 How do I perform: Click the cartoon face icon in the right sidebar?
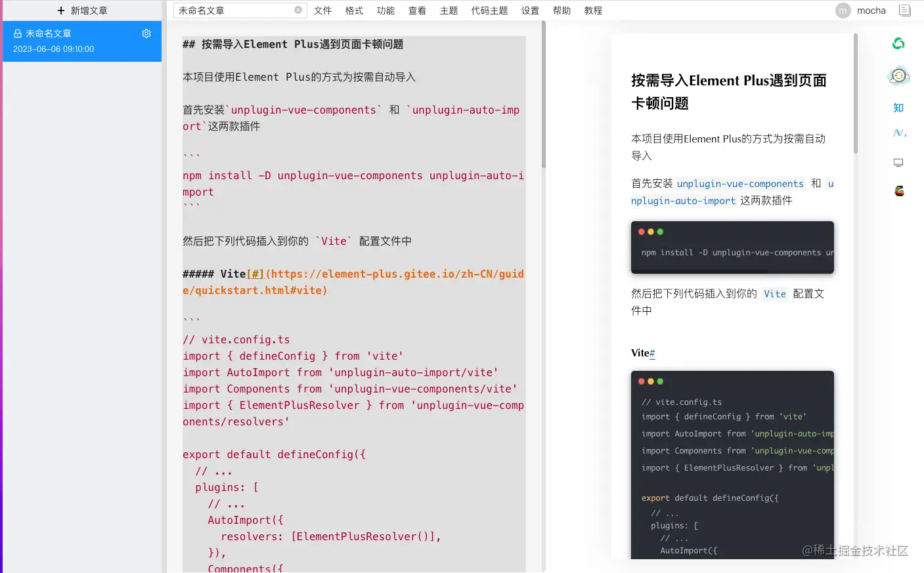898,76
